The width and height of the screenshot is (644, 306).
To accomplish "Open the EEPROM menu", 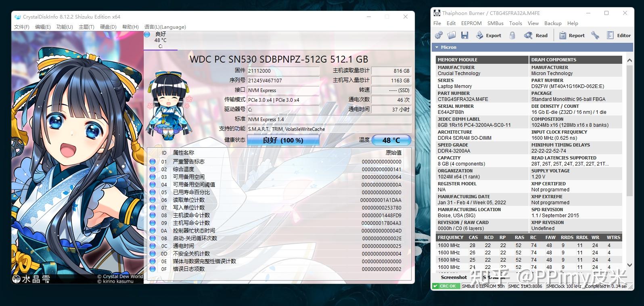I will pos(471,23).
